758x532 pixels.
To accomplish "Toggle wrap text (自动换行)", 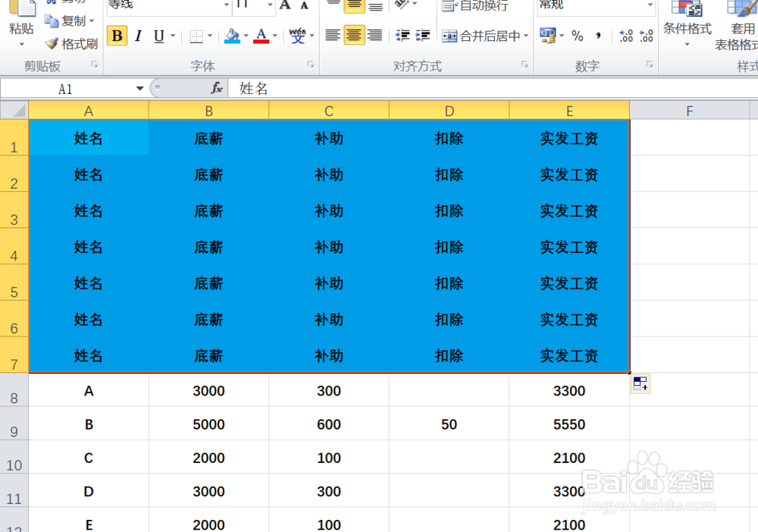I will click(x=481, y=5).
